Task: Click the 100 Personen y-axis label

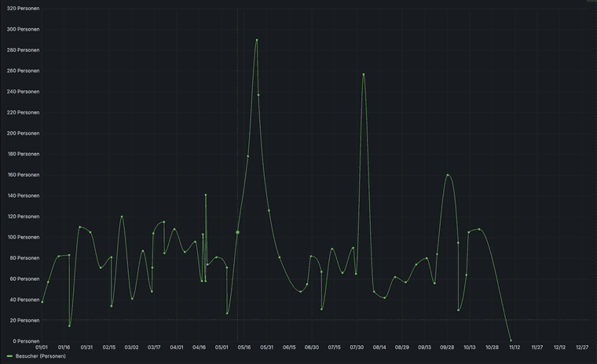Action: coord(23,237)
